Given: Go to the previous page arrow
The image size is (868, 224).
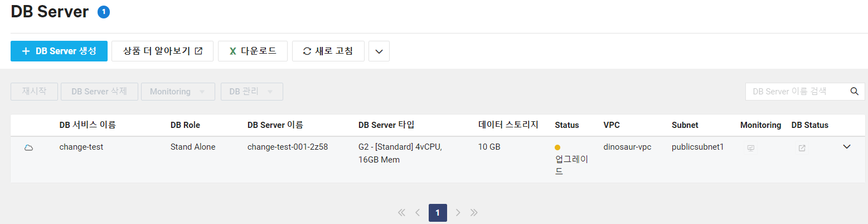Looking at the screenshot, I should [x=418, y=213].
